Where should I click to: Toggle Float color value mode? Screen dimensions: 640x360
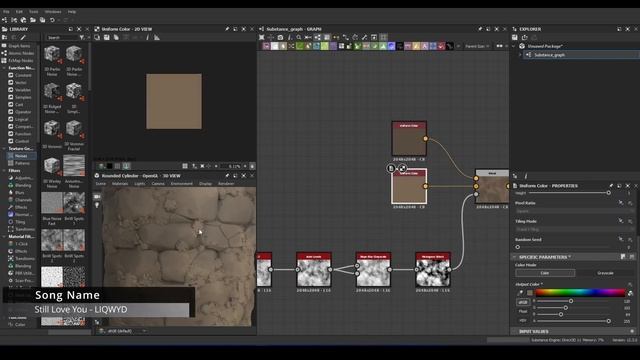point(523,311)
